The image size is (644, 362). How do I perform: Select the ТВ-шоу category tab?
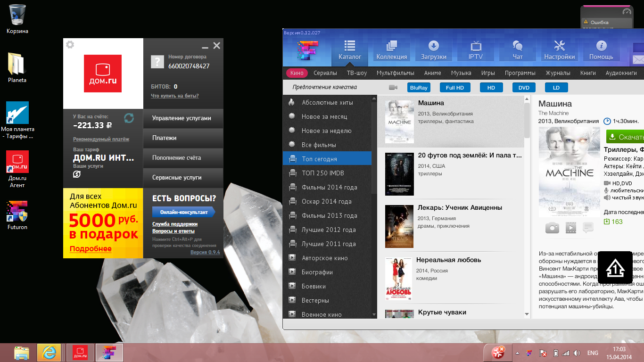coord(357,73)
